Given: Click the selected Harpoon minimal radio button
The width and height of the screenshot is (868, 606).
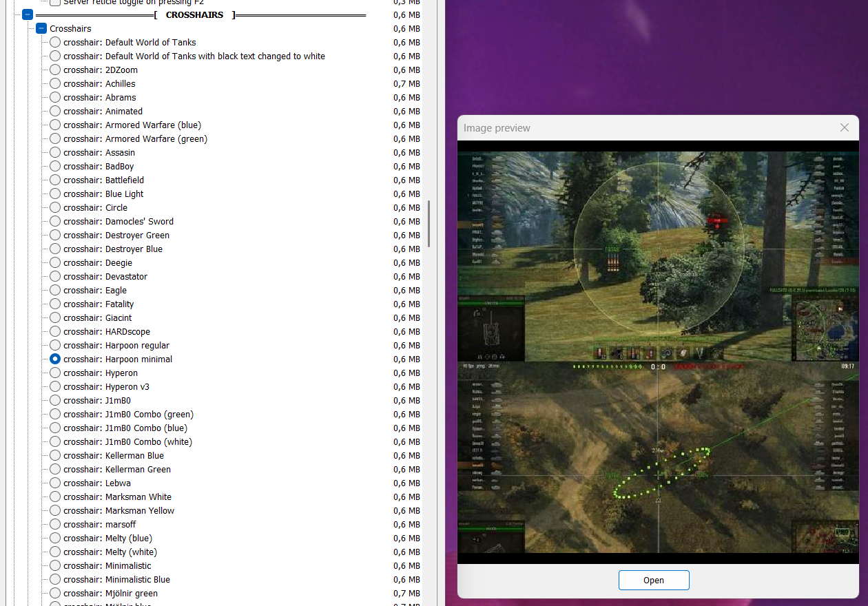Looking at the screenshot, I should click(x=55, y=359).
